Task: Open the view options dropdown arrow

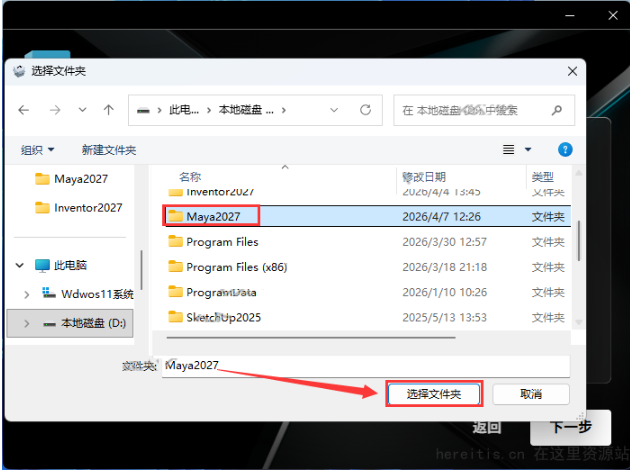Action: (528, 149)
